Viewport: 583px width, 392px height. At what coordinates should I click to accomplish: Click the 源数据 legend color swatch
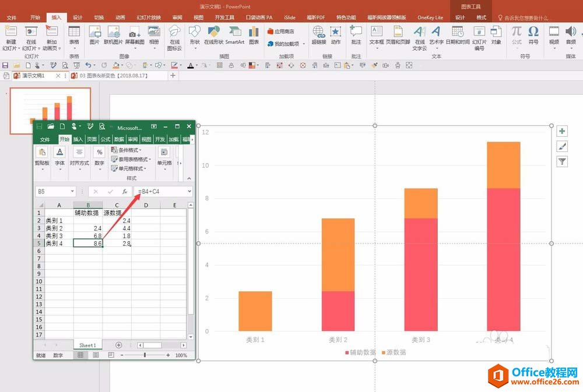coord(384,352)
